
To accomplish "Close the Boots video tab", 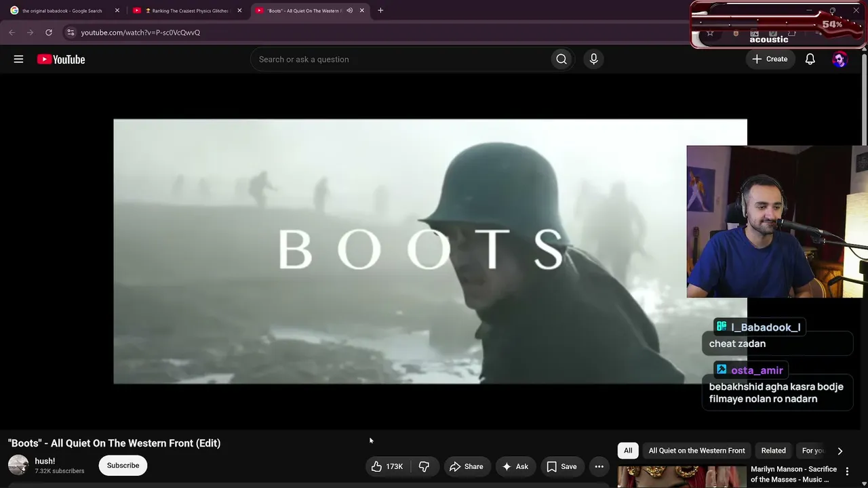I will pyautogui.click(x=362, y=10).
